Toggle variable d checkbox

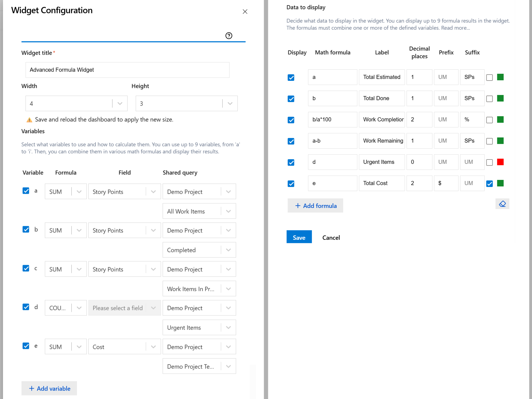click(x=26, y=307)
